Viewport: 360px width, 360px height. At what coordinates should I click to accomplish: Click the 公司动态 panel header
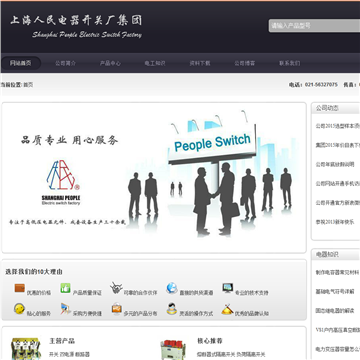[x=336, y=108]
